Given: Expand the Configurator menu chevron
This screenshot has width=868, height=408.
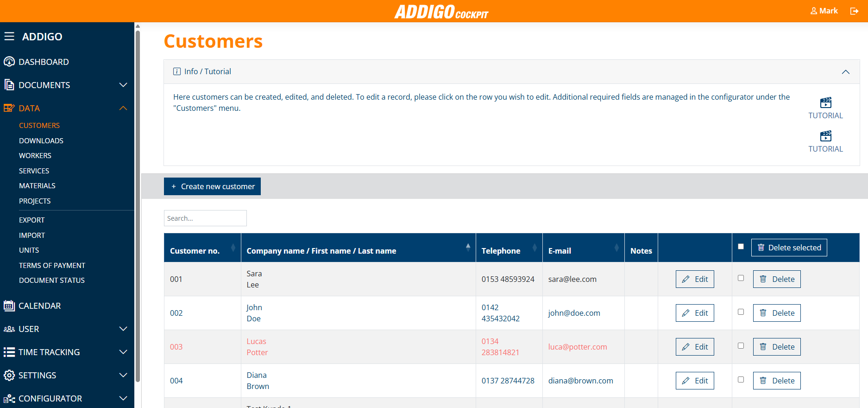Looking at the screenshot, I should (x=123, y=398).
